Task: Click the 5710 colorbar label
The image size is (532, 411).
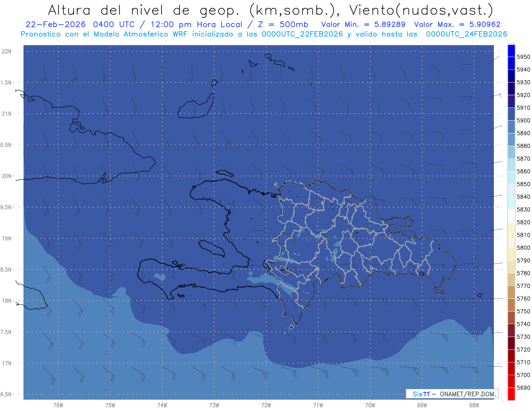Action: [523, 362]
